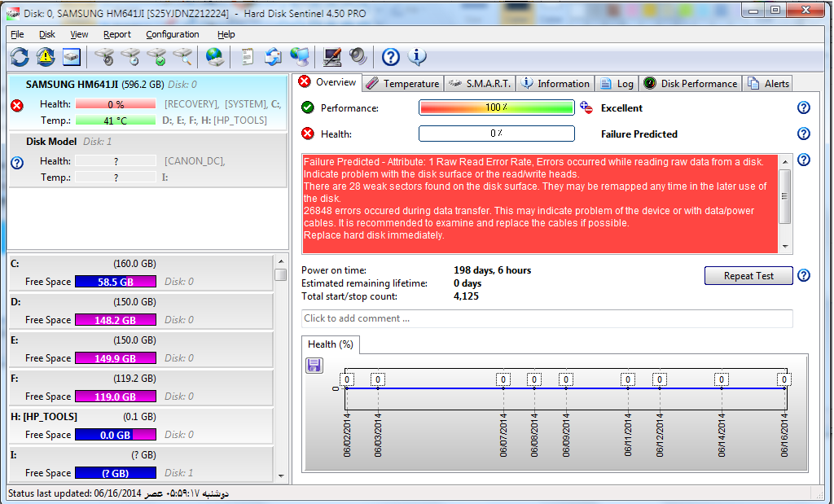Open the Alerts tab
The width and height of the screenshot is (834, 504).
click(768, 84)
